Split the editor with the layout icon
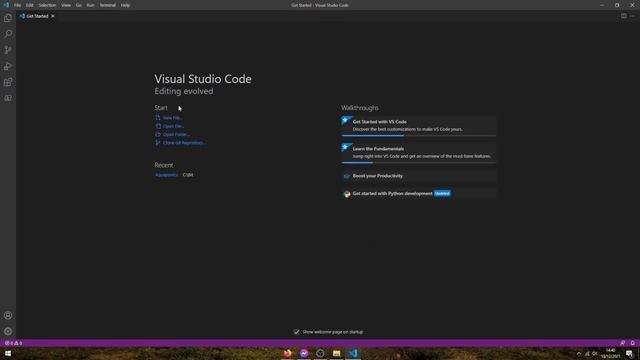This screenshot has width=640, height=360. (624, 16)
